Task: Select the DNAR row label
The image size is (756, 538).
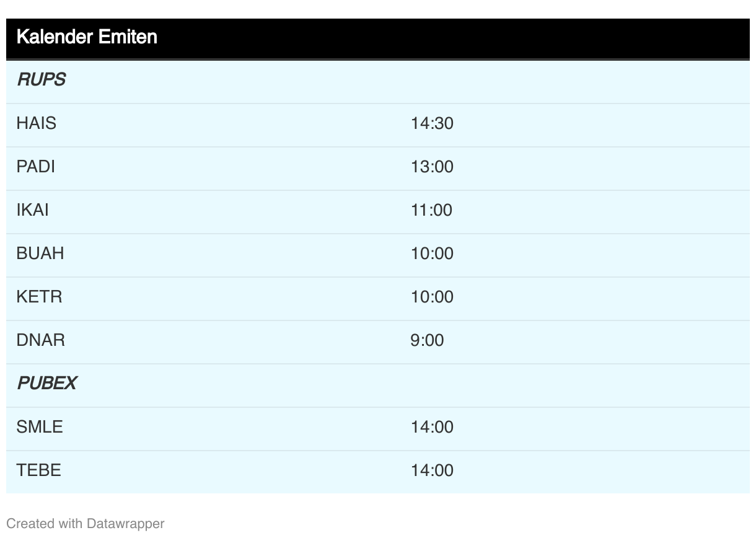Action: click(40, 340)
